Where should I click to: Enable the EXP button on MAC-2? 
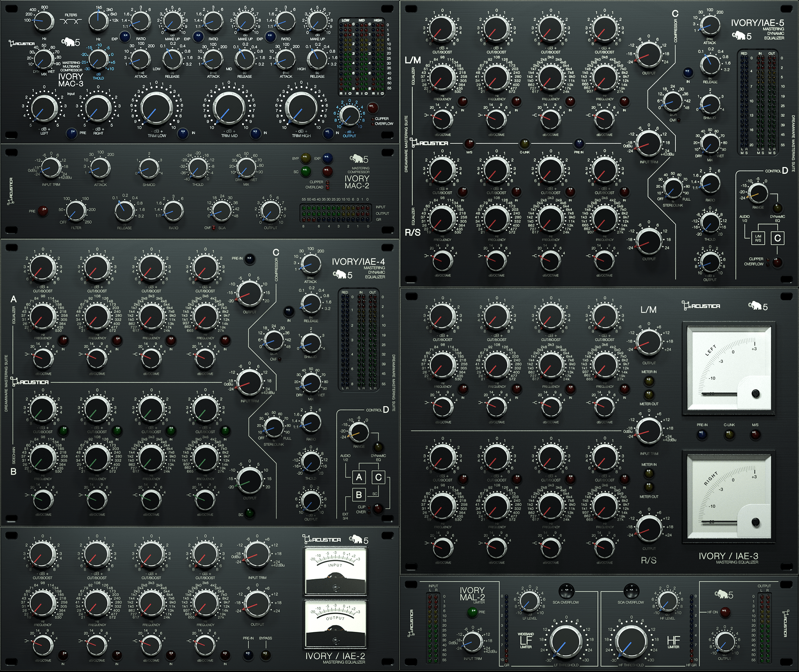(x=328, y=158)
